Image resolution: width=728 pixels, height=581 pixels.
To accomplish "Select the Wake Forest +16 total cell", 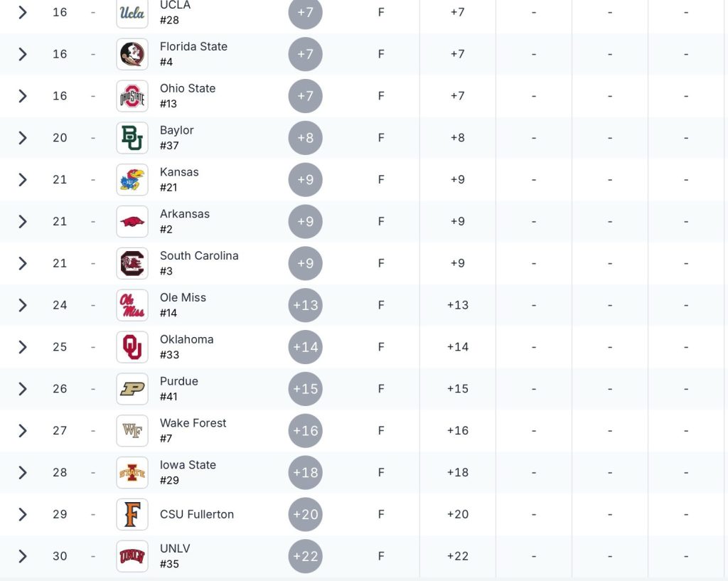I will point(458,431).
